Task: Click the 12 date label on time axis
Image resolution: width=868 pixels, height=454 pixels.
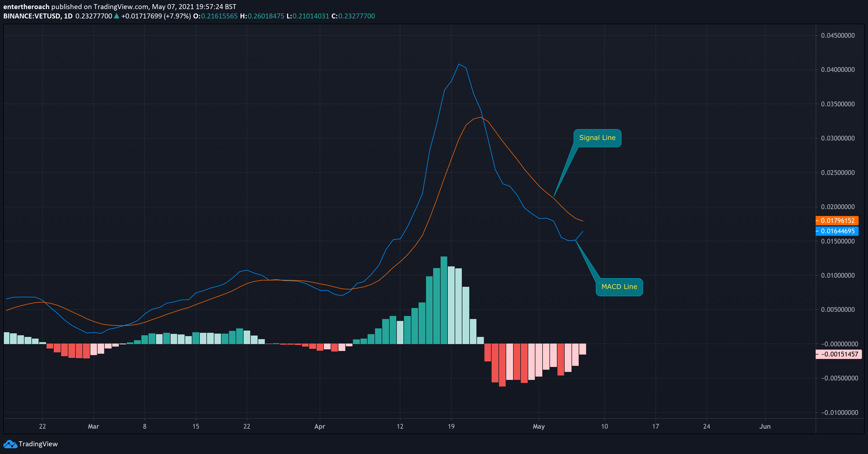Action: pyautogui.click(x=400, y=426)
